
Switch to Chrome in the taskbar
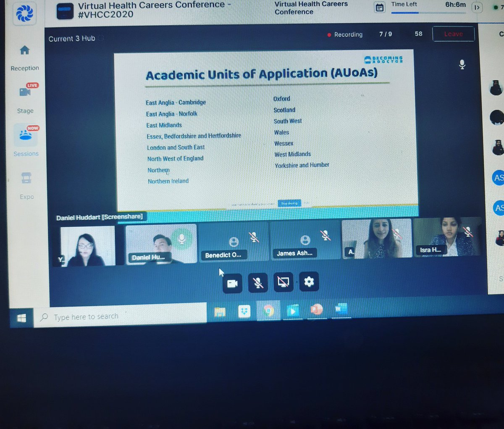pos(268,311)
